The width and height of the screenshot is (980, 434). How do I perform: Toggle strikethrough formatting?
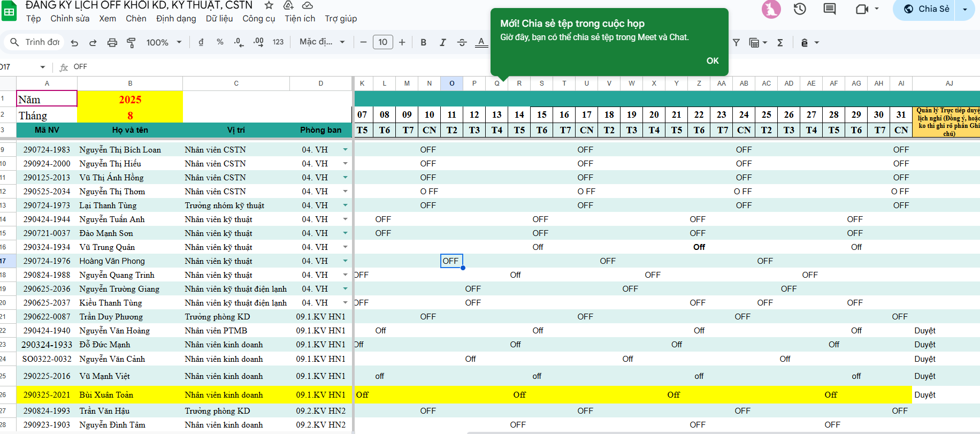(x=462, y=43)
